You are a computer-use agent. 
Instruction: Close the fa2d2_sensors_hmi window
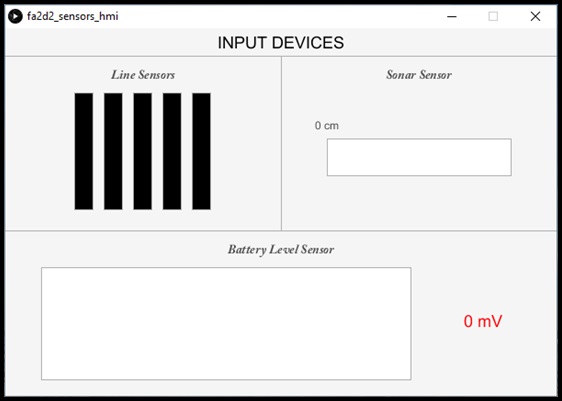535,16
